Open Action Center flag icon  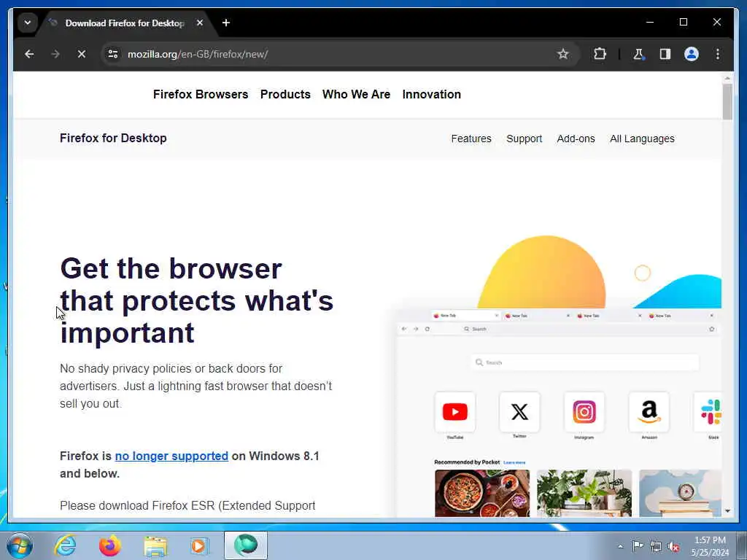638,546
